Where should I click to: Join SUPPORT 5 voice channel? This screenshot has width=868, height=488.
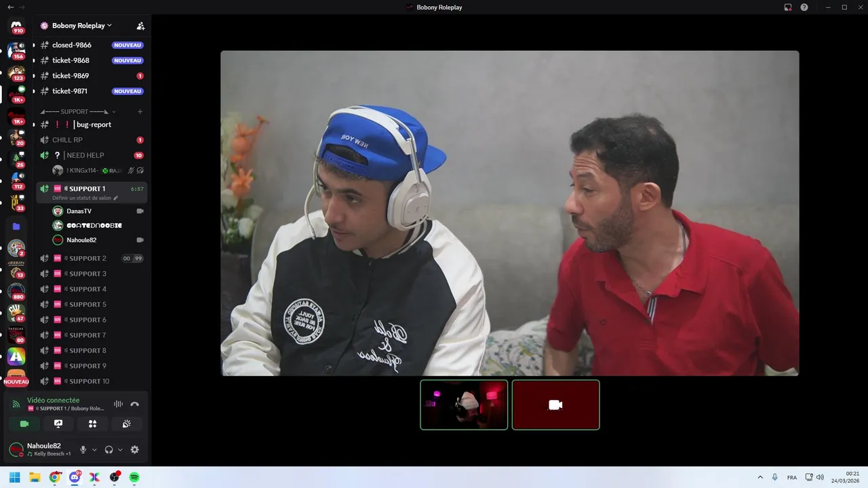pos(92,304)
